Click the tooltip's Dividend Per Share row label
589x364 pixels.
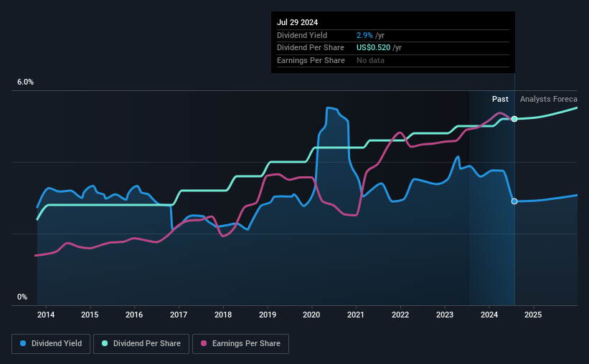[311, 48]
